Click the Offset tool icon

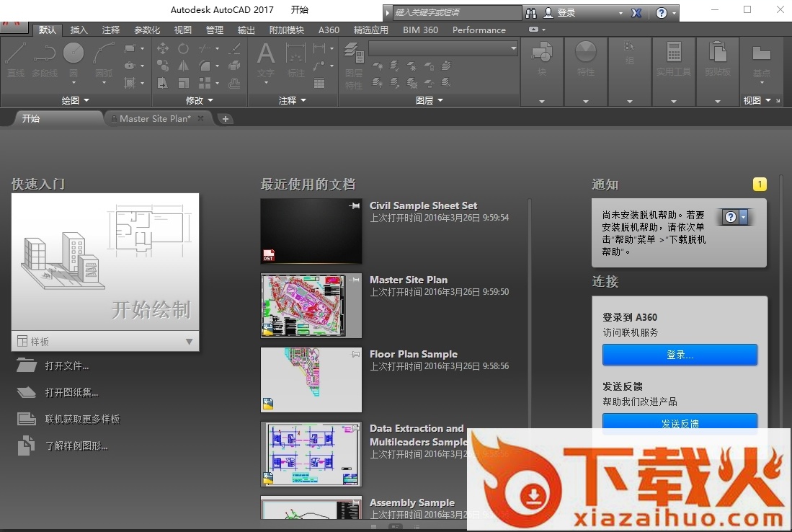[234, 83]
